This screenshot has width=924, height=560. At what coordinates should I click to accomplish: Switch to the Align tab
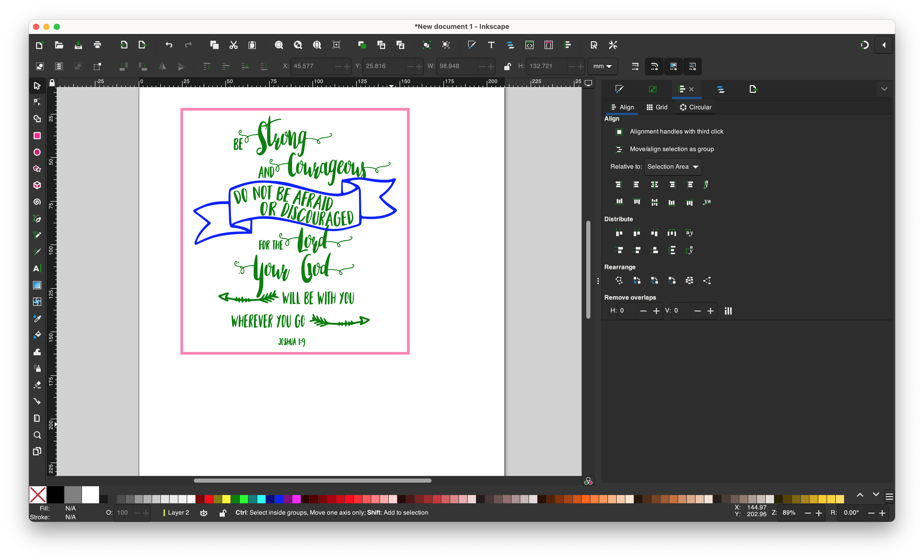tap(622, 107)
